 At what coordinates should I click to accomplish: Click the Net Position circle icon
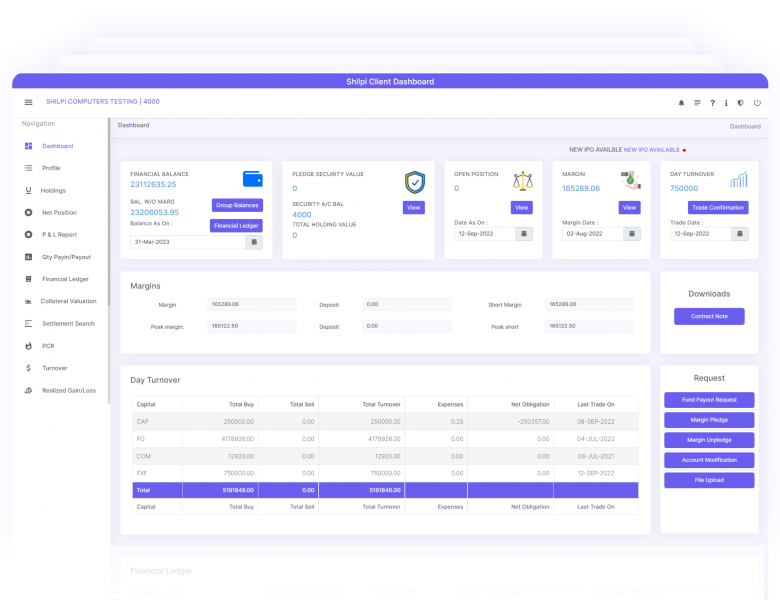[28, 212]
